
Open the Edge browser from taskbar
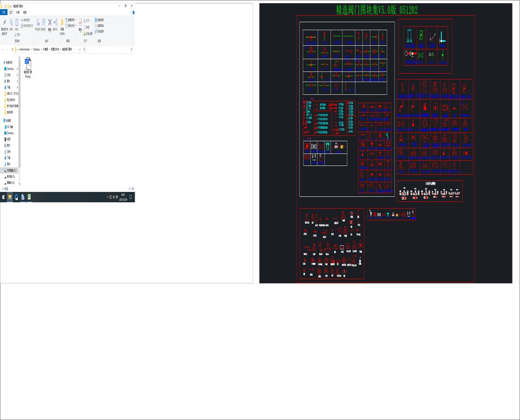[x=16, y=197]
